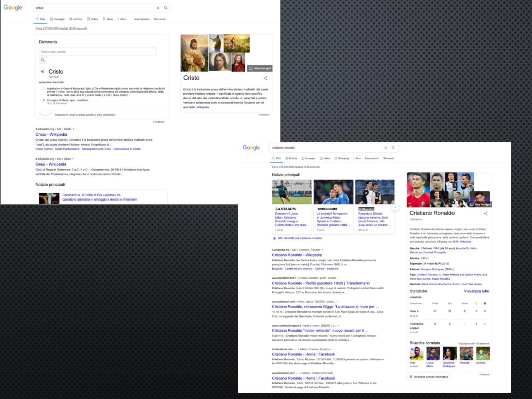Screen dimensions: 532x399
Task: Open the 'Ronaldo e Dybala faticano insieme' article
Action: pos(374,219)
